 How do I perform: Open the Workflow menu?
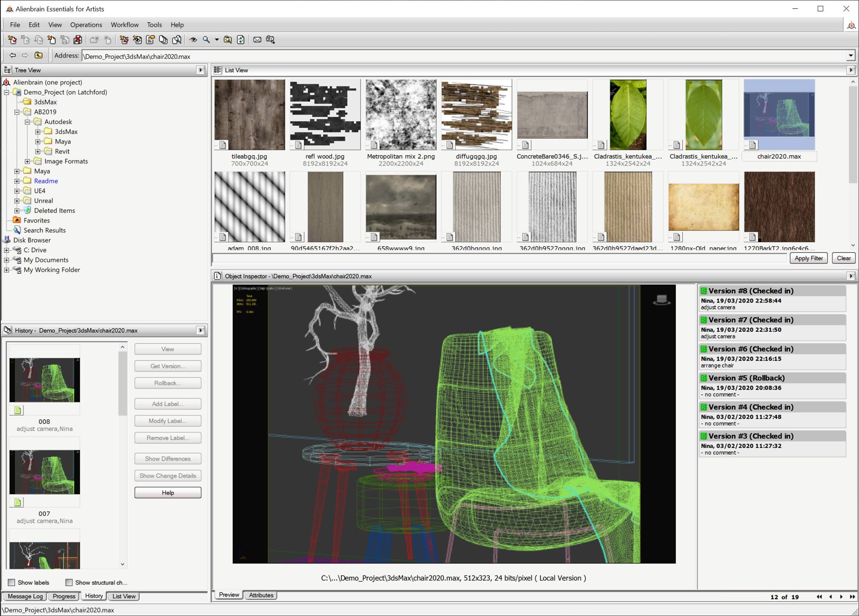125,25
